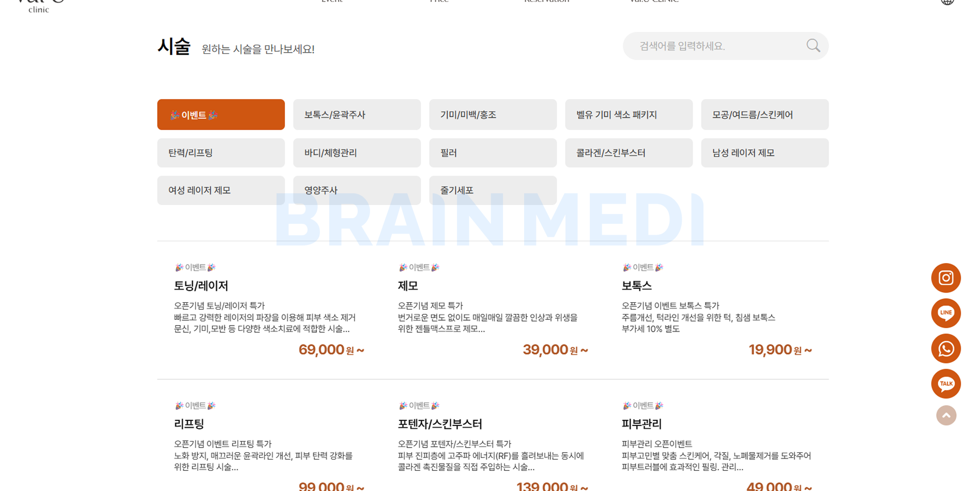Image resolution: width=980 pixels, height=491 pixels.
Task: Click the scroll-to-top arrow
Action: [x=946, y=415]
